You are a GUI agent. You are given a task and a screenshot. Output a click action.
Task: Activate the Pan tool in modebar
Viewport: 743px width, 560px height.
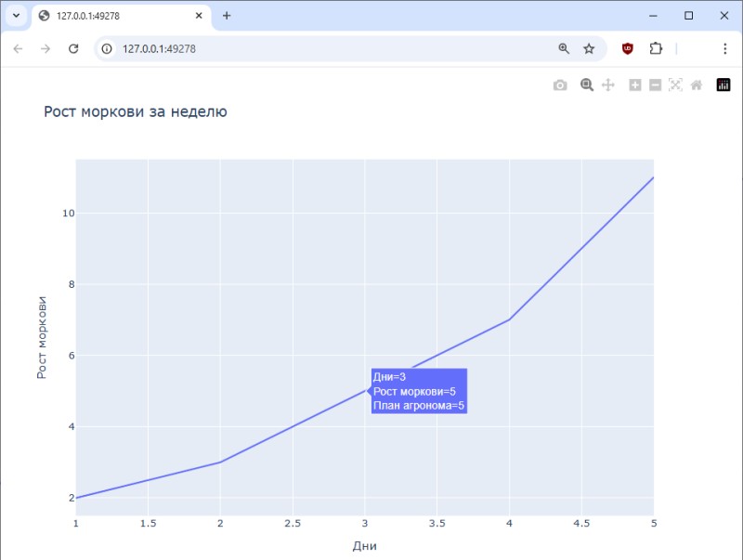(x=608, y=85)
